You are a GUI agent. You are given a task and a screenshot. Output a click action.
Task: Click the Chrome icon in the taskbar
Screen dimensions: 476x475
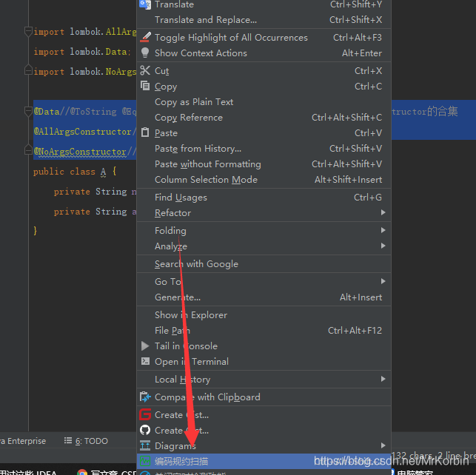click(x=82, y=472)
